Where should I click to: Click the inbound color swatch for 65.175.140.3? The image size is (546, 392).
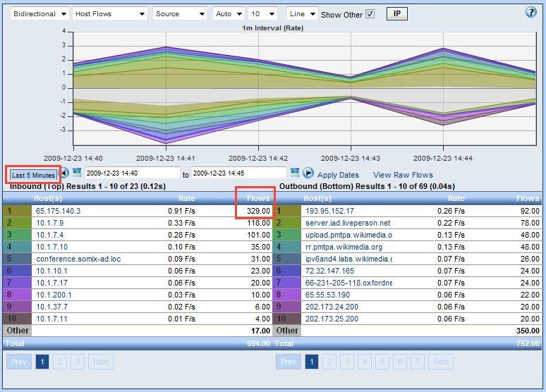[17, 211]
